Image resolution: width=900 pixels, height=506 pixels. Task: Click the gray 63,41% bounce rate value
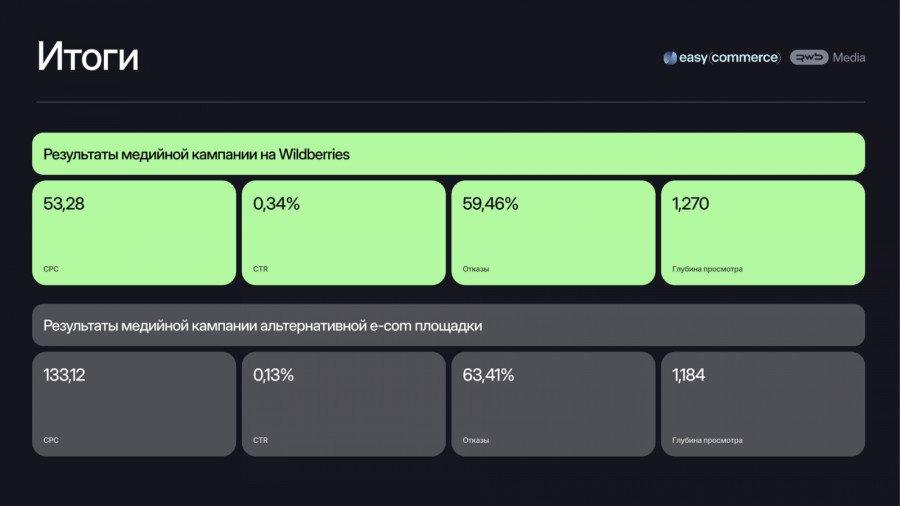[488, 375]
